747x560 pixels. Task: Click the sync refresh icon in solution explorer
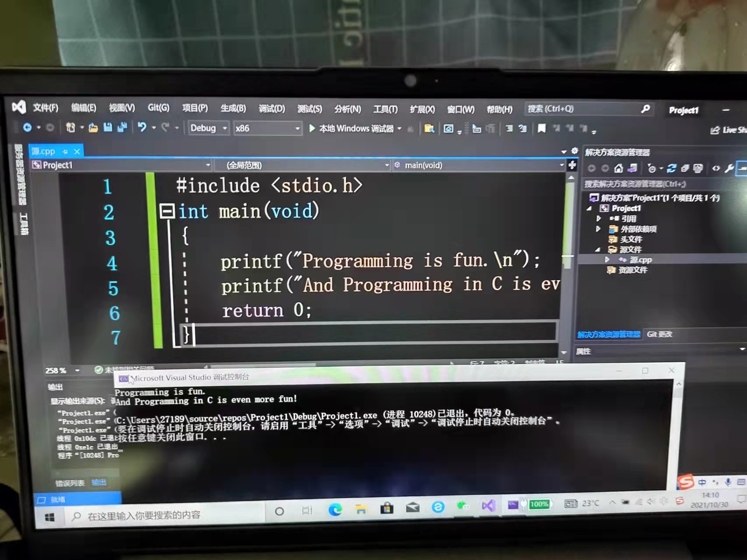point(672,169)
